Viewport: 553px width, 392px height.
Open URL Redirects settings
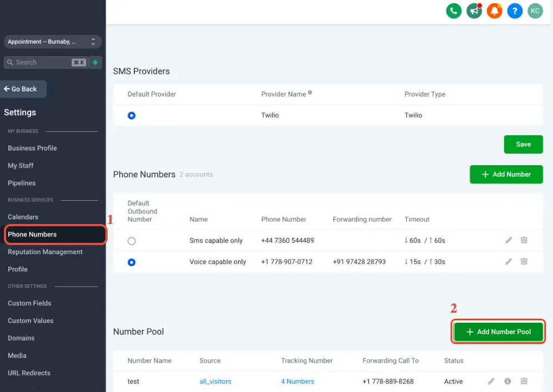pos(29,373)
